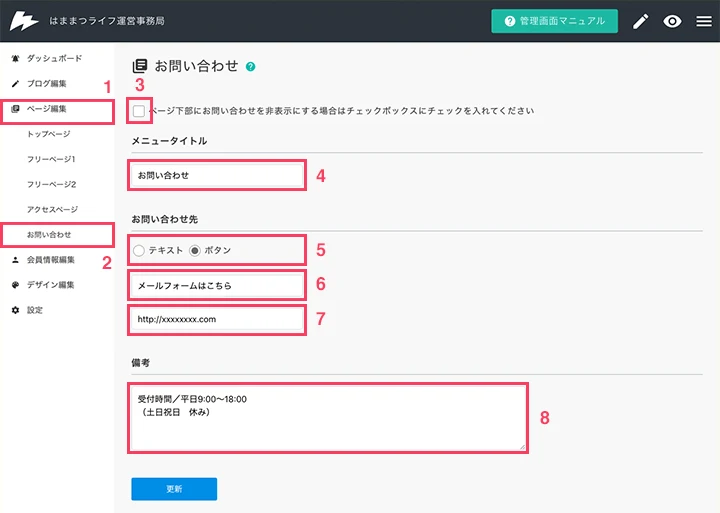Click the デザイン編集 palette icon
720x513 pixels.
point(16,285)
